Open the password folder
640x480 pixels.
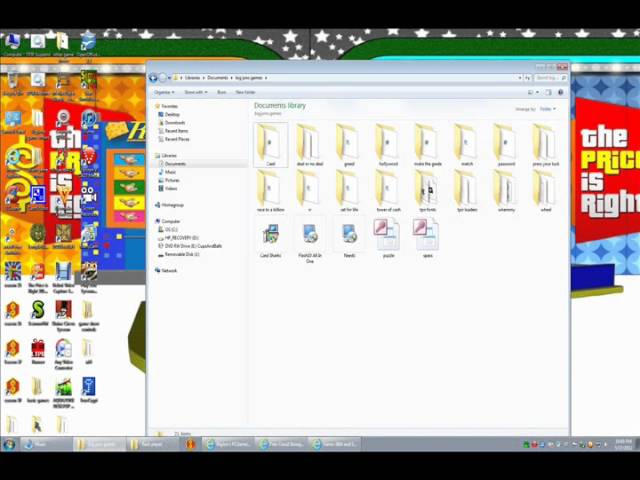click(506, 145)
